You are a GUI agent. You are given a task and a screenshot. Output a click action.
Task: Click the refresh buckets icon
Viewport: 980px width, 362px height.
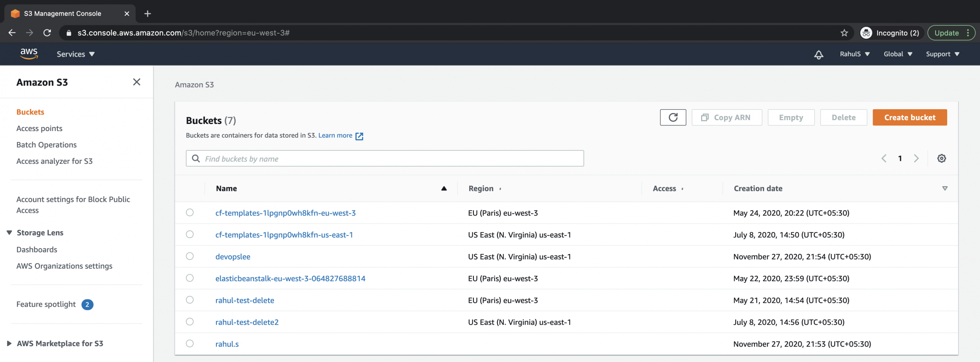672,118
